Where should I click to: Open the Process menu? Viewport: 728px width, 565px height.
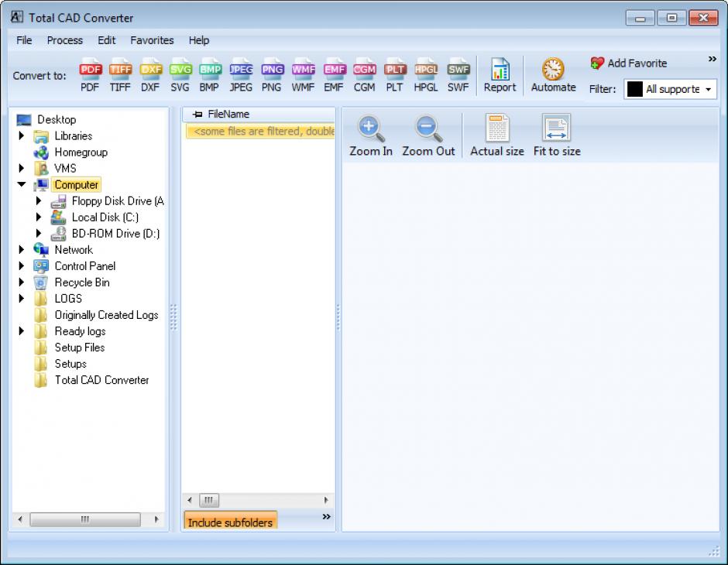[x=65, y=40]
